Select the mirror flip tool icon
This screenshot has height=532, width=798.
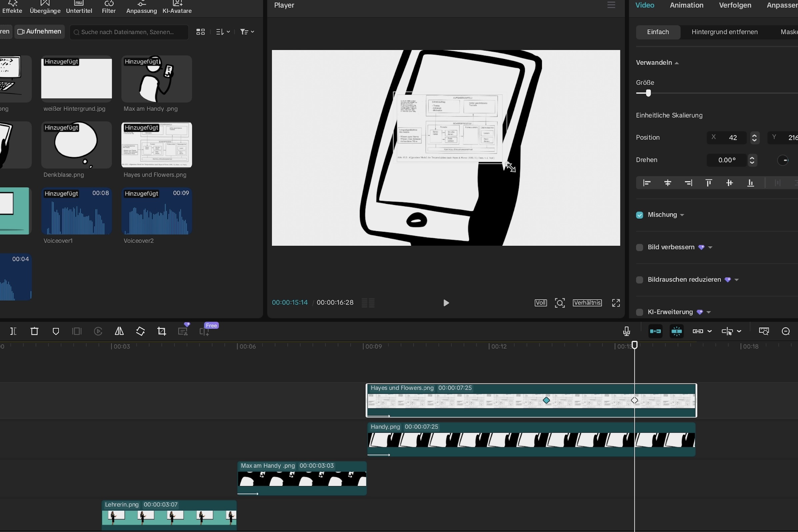click(119, 331)
